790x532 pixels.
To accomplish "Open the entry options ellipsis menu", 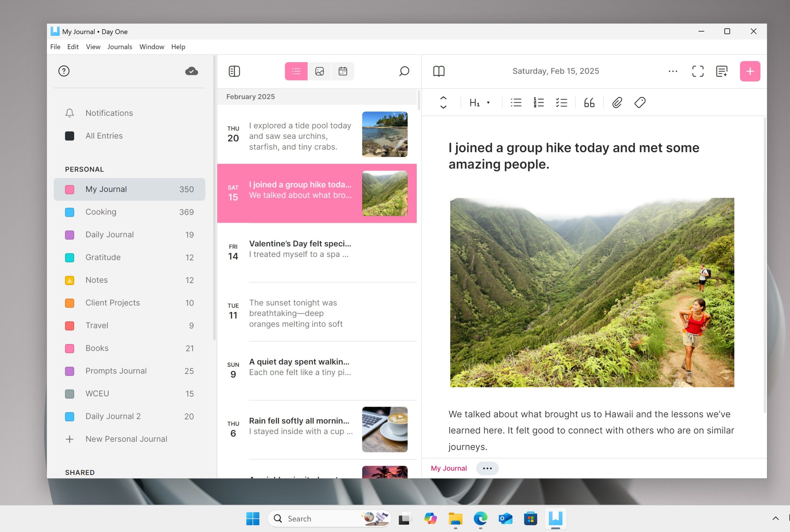I will [x=672, y=71].
